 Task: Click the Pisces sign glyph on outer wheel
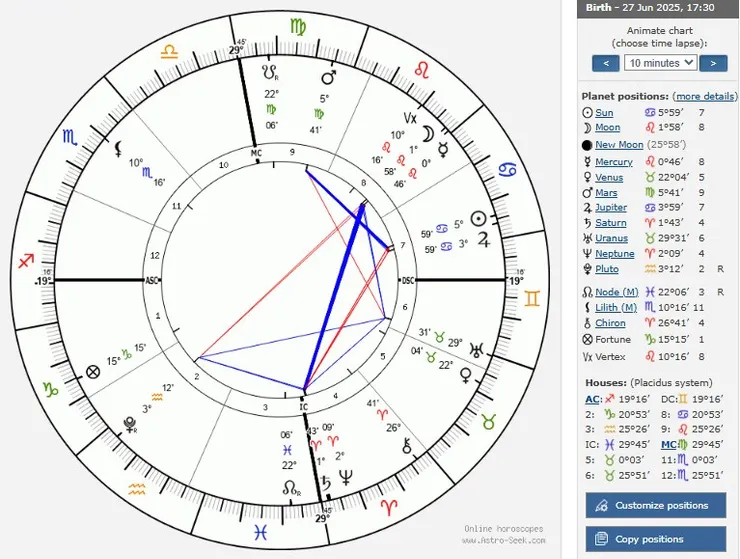(261, 533)
